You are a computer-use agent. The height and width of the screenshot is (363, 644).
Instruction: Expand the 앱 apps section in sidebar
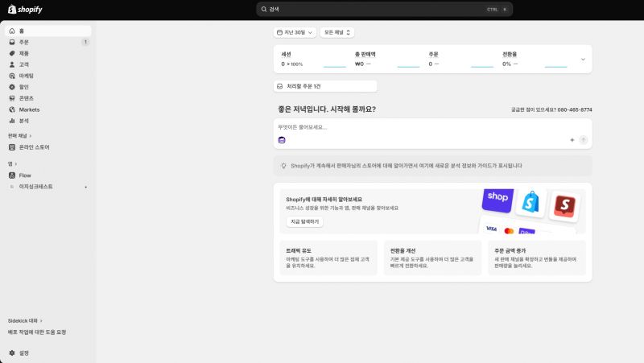click(12, 164)
